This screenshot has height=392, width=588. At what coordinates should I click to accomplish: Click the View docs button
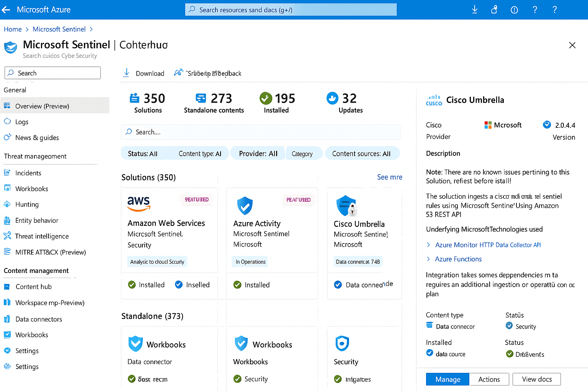537,379
